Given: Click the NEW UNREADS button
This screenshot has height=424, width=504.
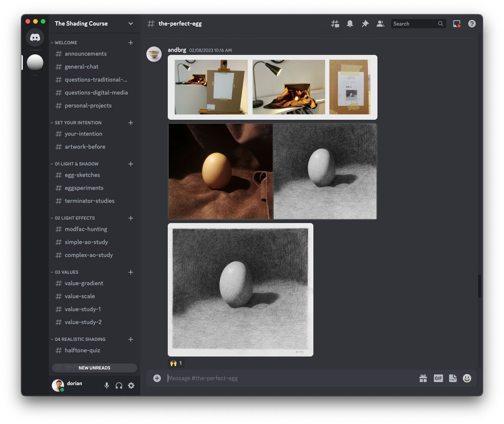Looking at the screenshot, I should [x=94, y=368].
